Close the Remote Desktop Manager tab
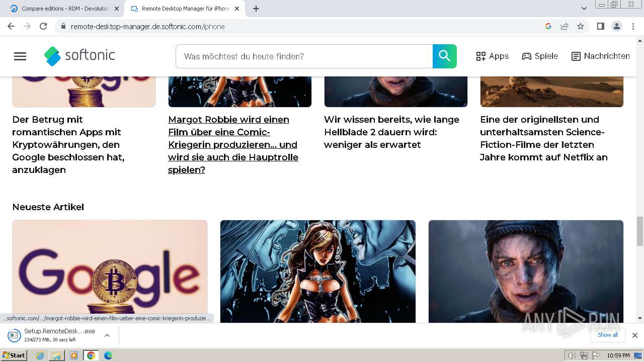The width and height of the screenshot is (644, 362). tap(237, 9)
